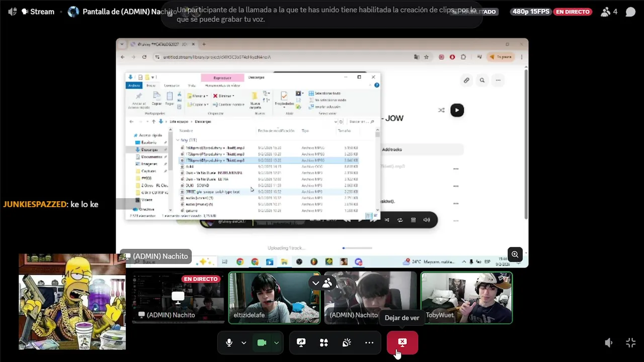Viewport: 644px width, 362px height.
Task: Click Eliminar in the Explorer ribbon
Action: (x=223, y=96)
